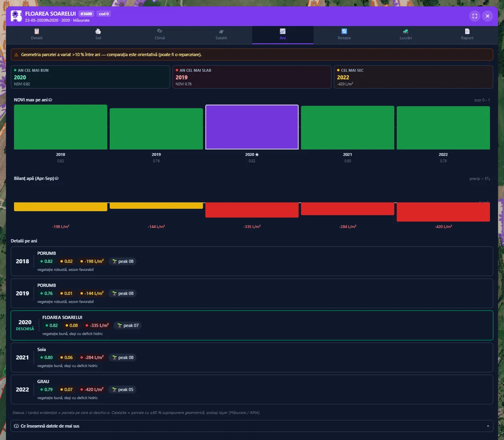504x440 pixels.
Task: Open the 2021 Soia year card
Action: pos(252,357)
